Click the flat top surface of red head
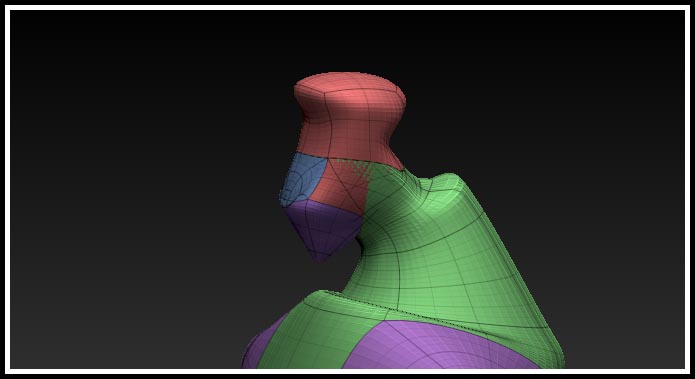 (x=350, y=82)
